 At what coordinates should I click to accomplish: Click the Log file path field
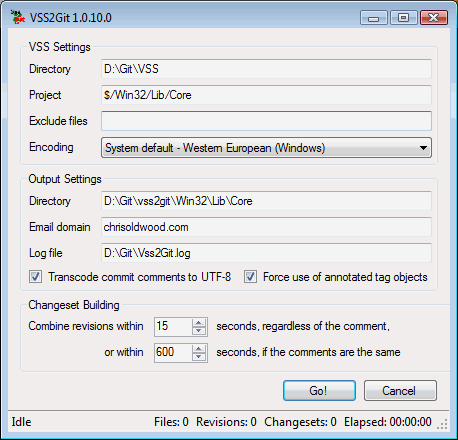(266, 253)
